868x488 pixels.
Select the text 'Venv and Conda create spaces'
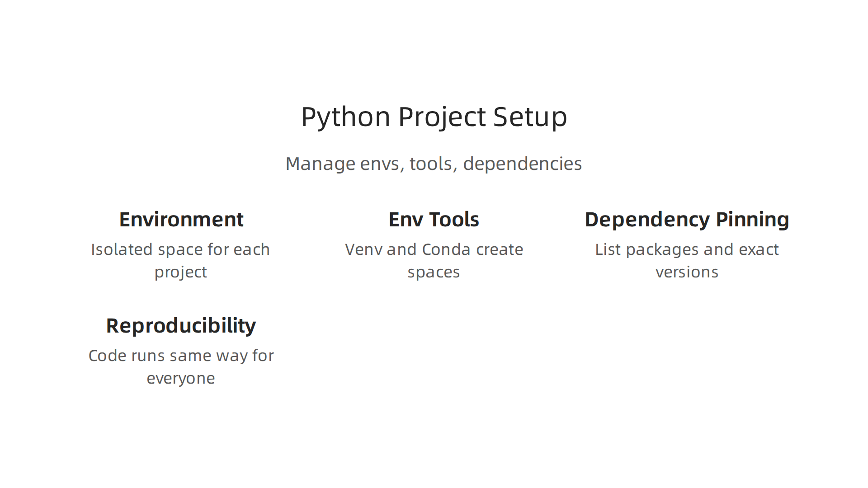[x=434, y=261]
